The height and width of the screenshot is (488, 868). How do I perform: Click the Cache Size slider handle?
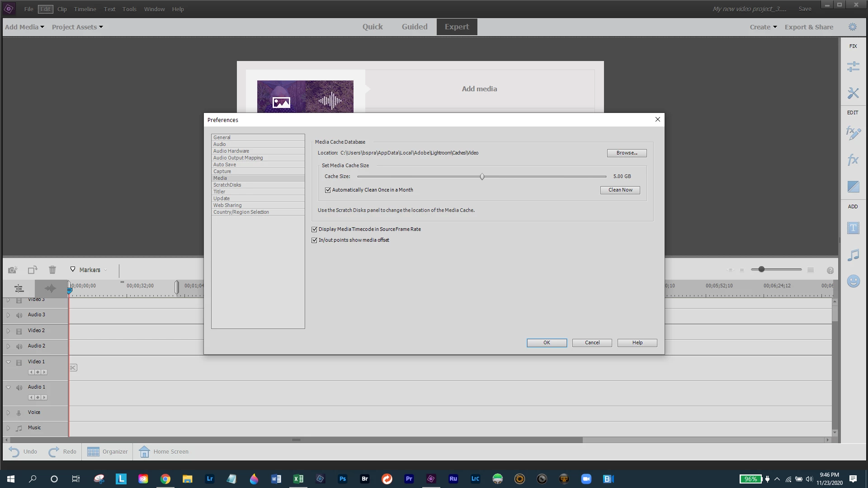tap(482, 177)
